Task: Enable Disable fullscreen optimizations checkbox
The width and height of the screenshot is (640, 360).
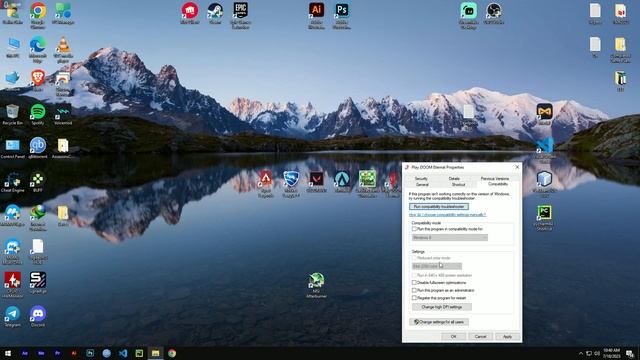Action: coord(414,282)
